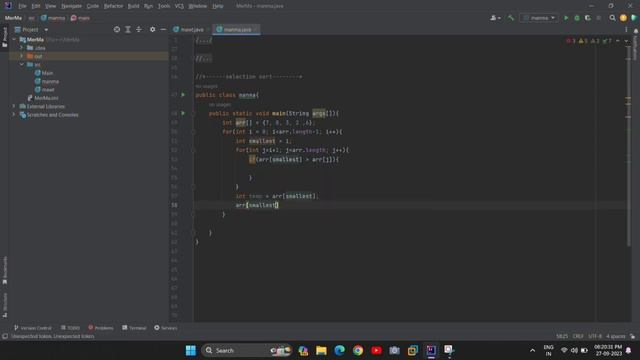The width and height of the screenshot is (640, 360).
Task: Click UTF-8 encoding in status bar
Action: click(595, 336)
